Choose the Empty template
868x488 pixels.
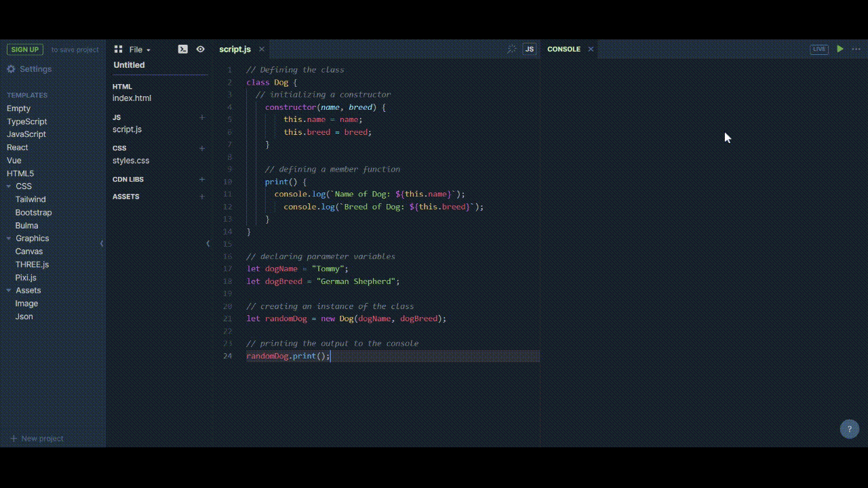point(18,108)
